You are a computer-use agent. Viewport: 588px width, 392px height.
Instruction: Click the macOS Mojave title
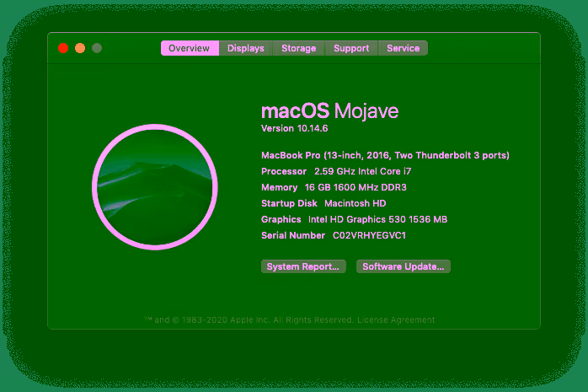[x=329, y=111]
